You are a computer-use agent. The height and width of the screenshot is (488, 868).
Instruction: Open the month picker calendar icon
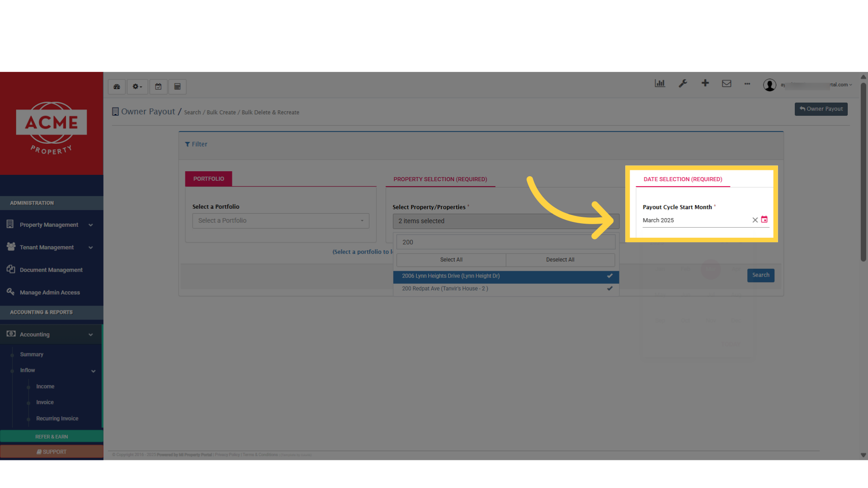[764, 220]
